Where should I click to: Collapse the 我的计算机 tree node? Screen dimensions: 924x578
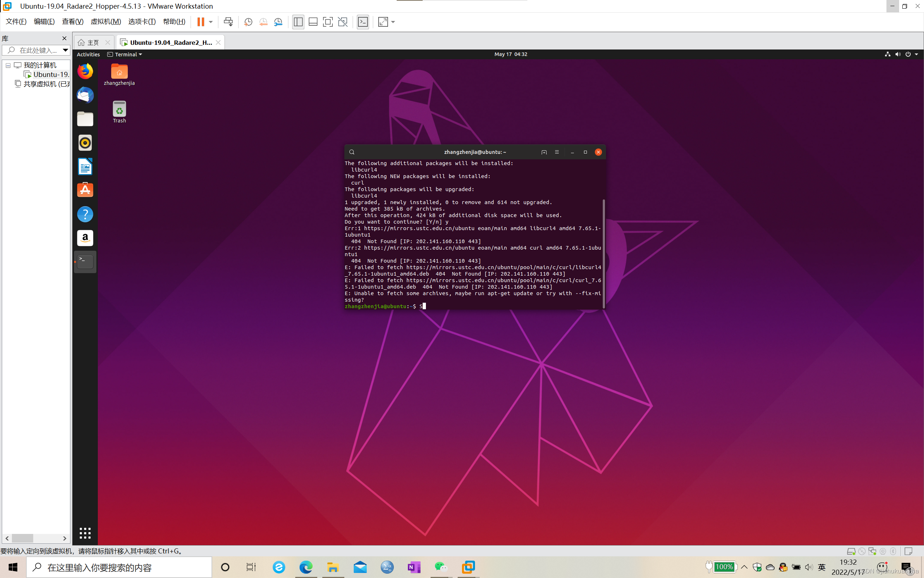pos(8,65)
